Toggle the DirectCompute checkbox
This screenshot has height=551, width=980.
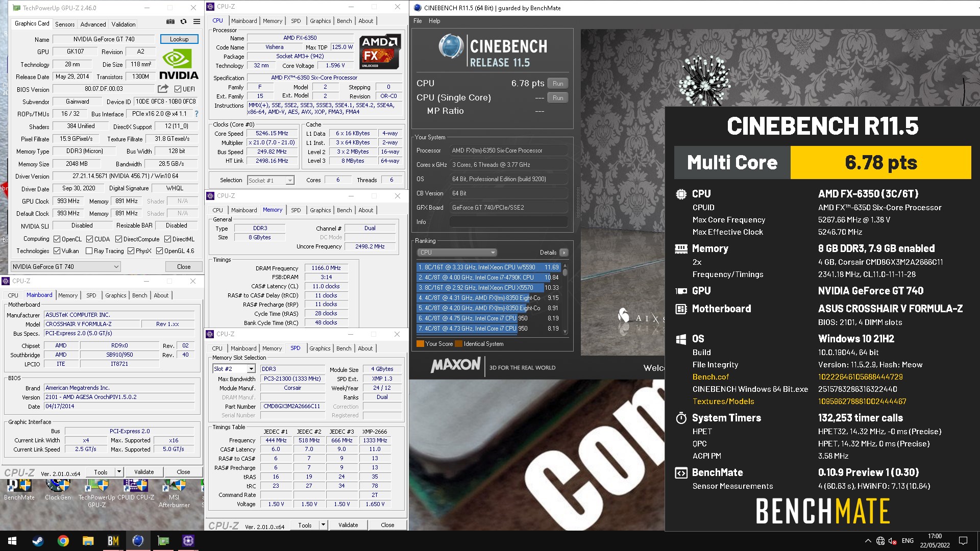click(x=118, y=239)
